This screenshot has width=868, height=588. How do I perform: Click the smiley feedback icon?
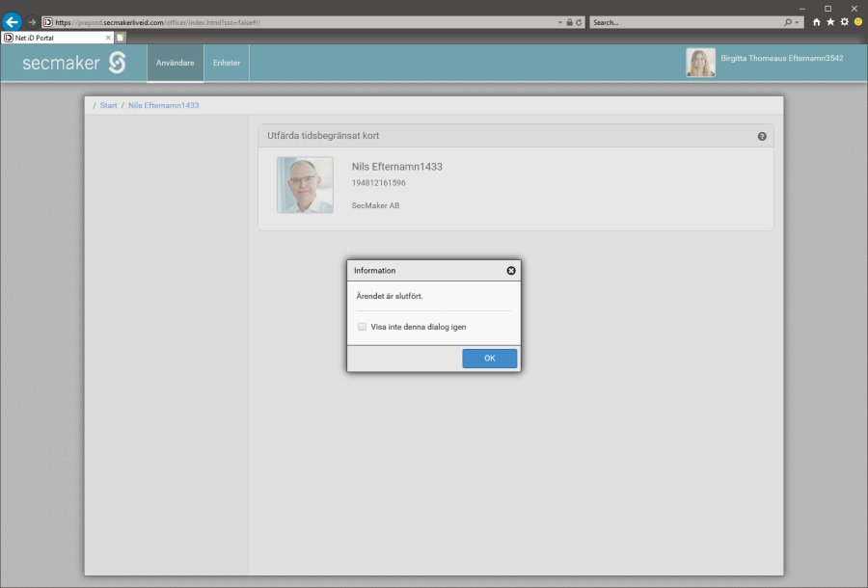pyautogui.click(x=858, y=22)
